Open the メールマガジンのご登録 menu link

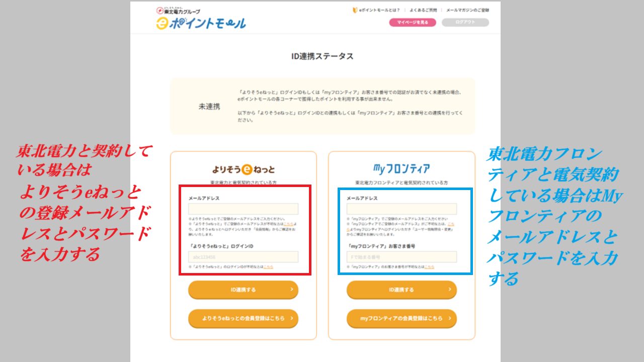click(467, 10)
